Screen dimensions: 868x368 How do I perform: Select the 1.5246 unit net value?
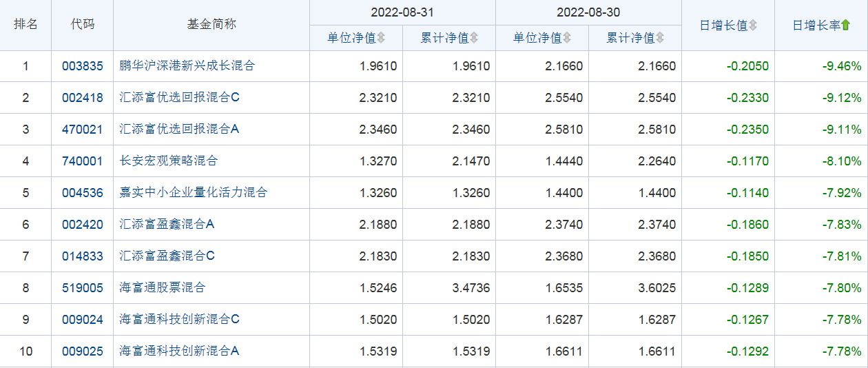[x=378, y=288]
